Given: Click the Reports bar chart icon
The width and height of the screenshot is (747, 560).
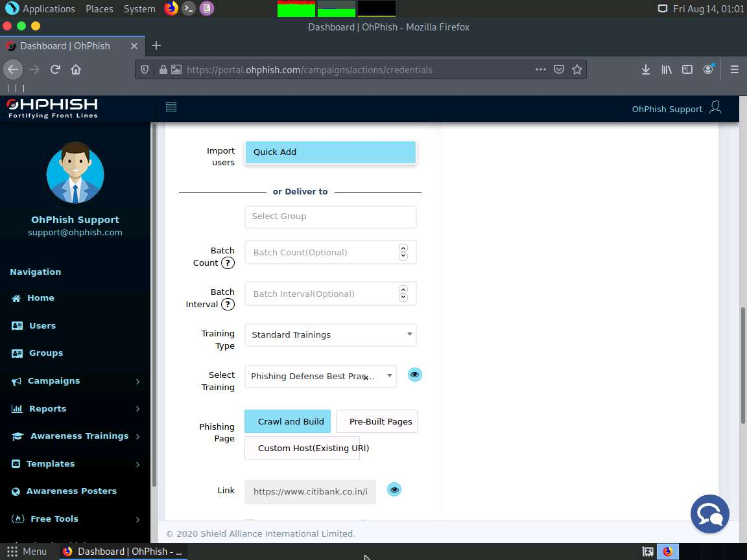Looking at the screenshot, I should coord(17,408).
